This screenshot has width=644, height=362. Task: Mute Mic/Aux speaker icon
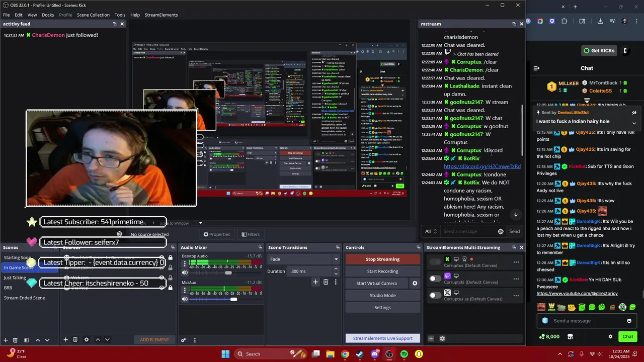click(185, 299)
